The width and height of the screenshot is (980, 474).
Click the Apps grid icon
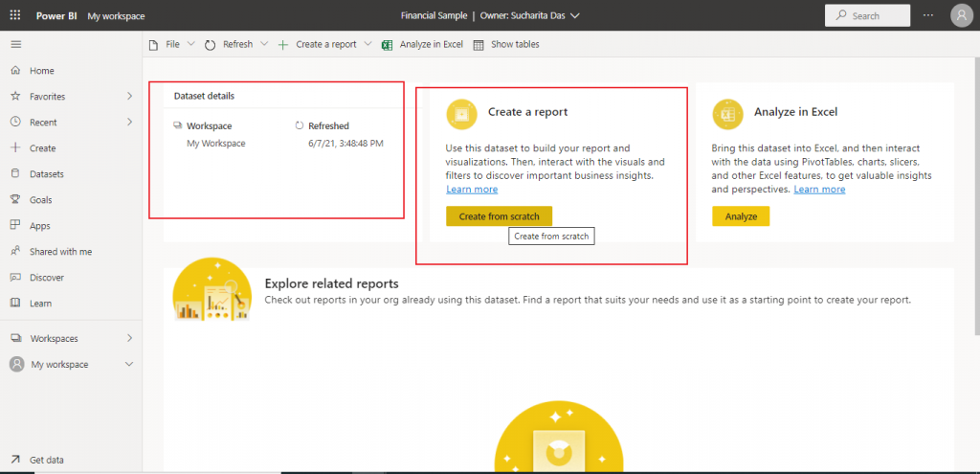pyautogui.click(x=15, y=226)
